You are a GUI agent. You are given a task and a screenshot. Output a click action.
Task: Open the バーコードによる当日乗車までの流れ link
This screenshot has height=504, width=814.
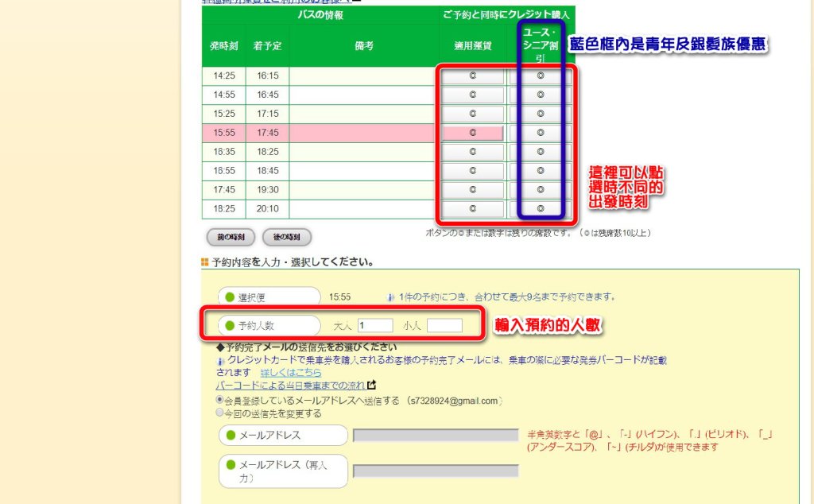(290, 385)
